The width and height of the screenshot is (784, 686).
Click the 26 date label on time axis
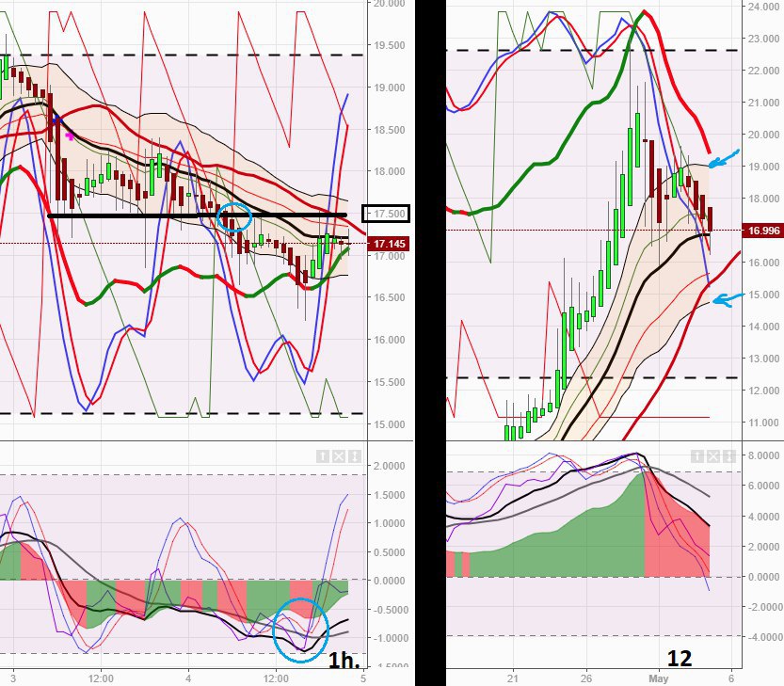(x=585, y=678)
